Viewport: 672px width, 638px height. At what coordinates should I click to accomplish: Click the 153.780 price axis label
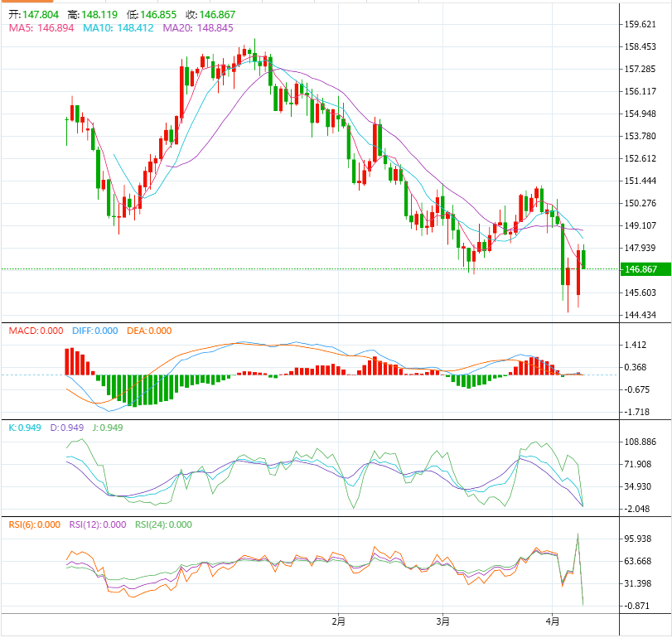[x=640, y=136]
